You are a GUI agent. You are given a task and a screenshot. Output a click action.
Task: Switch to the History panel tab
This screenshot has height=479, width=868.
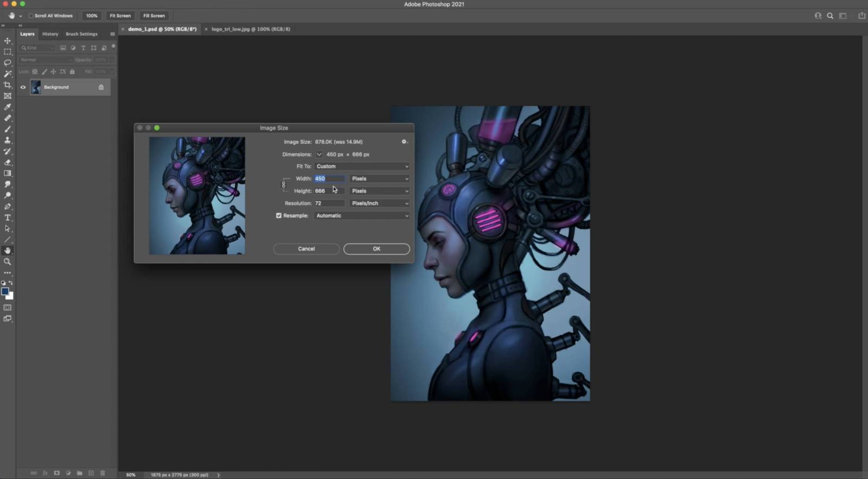tap(50, 34)
